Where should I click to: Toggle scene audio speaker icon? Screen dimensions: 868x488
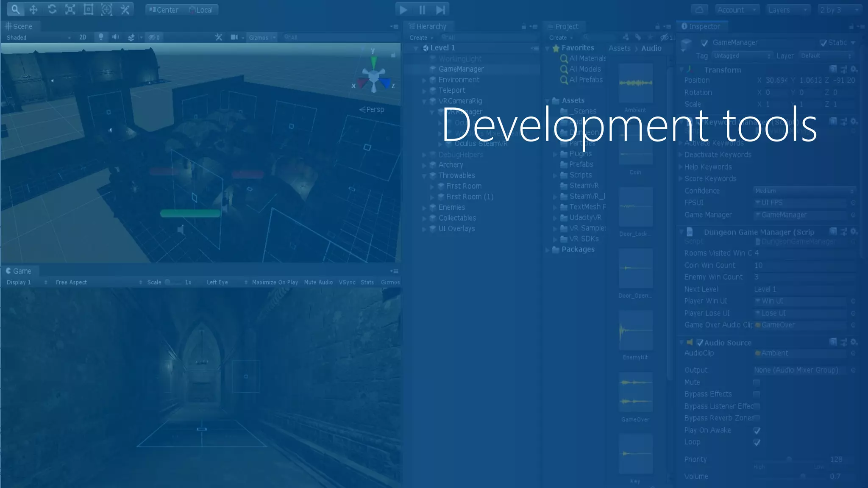(115, 37)
